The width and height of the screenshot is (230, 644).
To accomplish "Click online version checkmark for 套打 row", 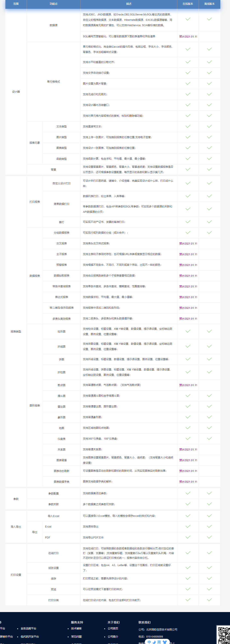I will pos(188,222).
